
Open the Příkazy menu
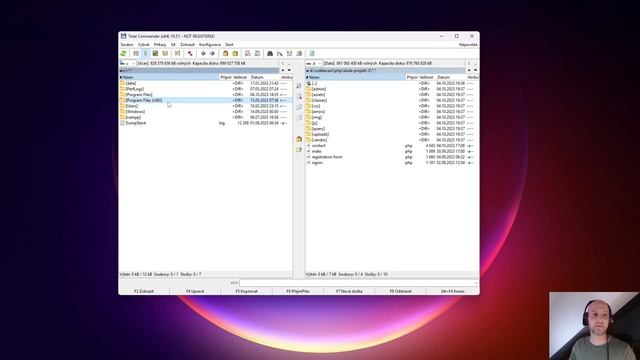[160, 44]
